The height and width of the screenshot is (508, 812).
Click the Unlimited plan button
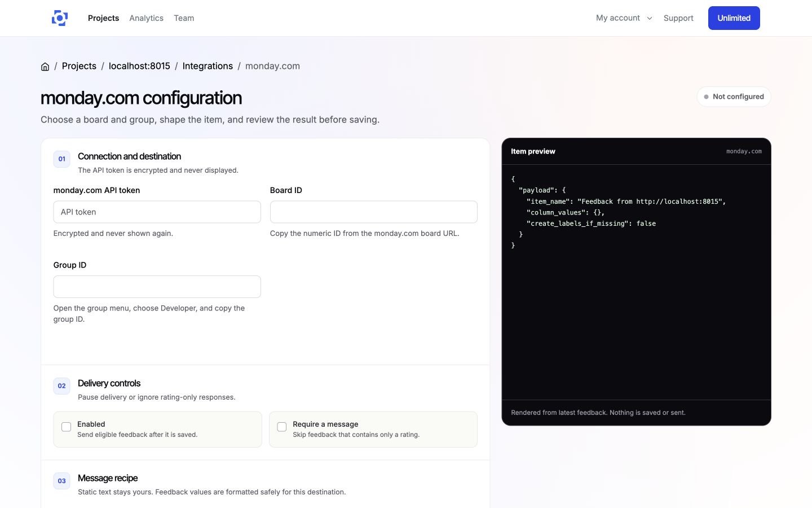click(x=734, y=18)
